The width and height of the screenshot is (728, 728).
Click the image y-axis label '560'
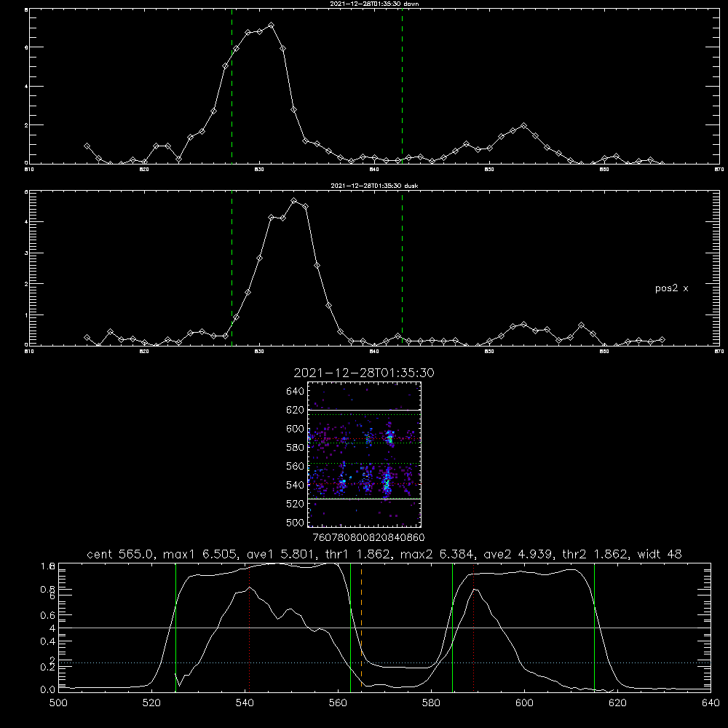pyautogui.click(x=296, y=466)
